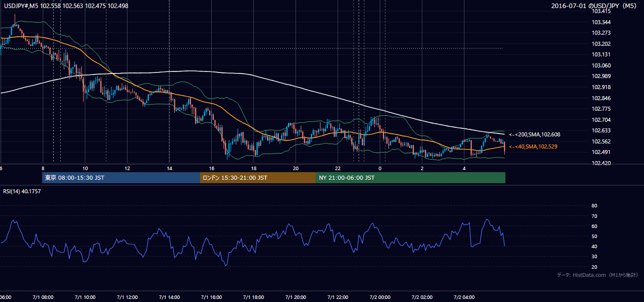Click the 2016-07-01 USD/JPY (M5) chart title
The height and width of the screenshot is (302, 644).
click(595, 6)
